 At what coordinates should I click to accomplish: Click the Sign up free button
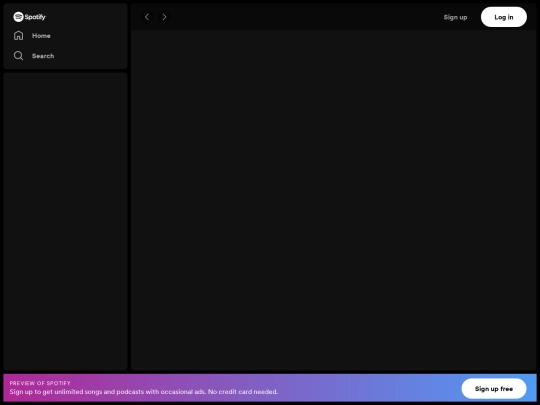click(494, 389)
